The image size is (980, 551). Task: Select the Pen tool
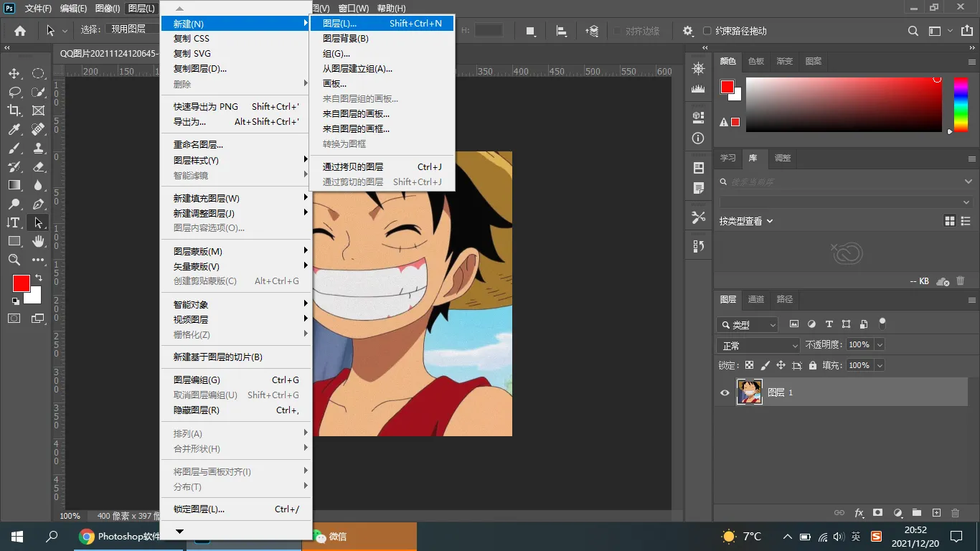pos(38,204)
